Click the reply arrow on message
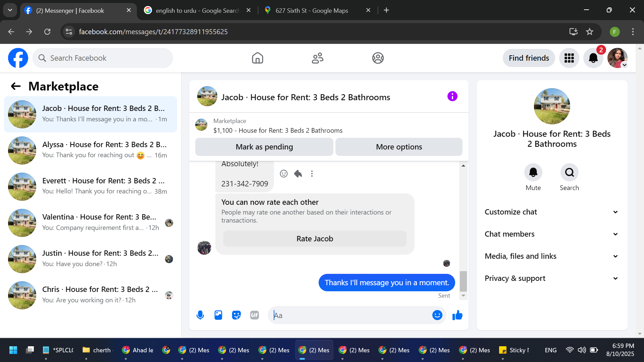The image size is (644, 362). coord(298,174)
